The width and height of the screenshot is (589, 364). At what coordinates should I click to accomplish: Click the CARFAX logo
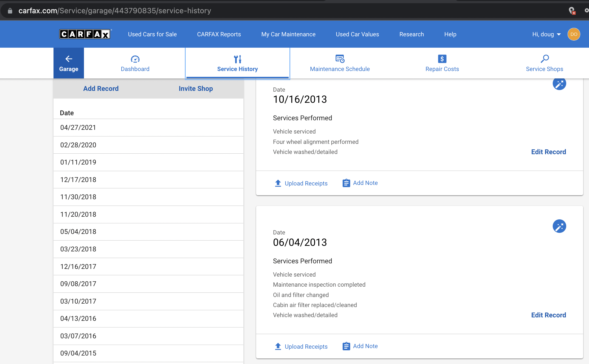(x=85, y=34)
